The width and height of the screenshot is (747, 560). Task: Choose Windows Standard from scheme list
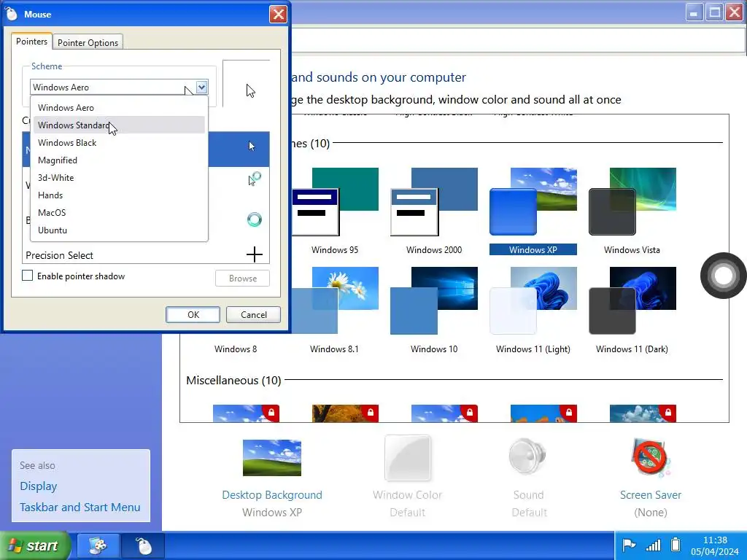coord(119,125)
